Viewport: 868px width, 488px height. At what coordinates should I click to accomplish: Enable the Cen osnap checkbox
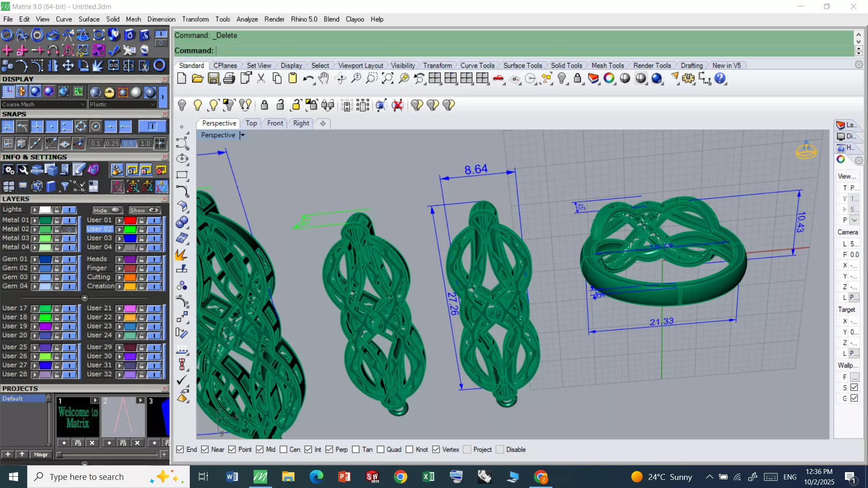pyautogui.click(x=283, y=450)
